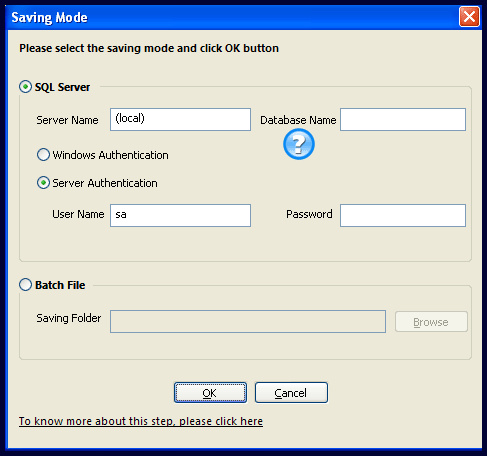Select the SQL Server saving mode
This screenshot has width=487, height=456.
(x=25, y=87)
